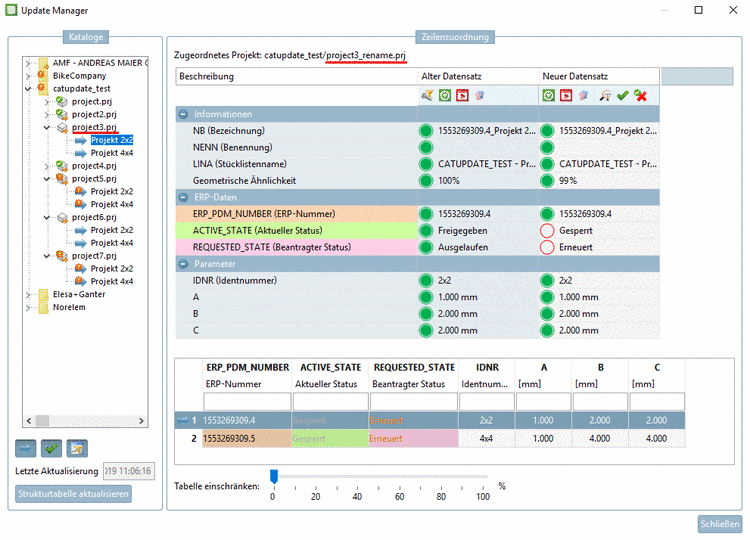Toggle Erneuert radio circle in REQUESTED_STATE row
The height and width of the screenshot is (540, 750).
click(x=547, y=246)
